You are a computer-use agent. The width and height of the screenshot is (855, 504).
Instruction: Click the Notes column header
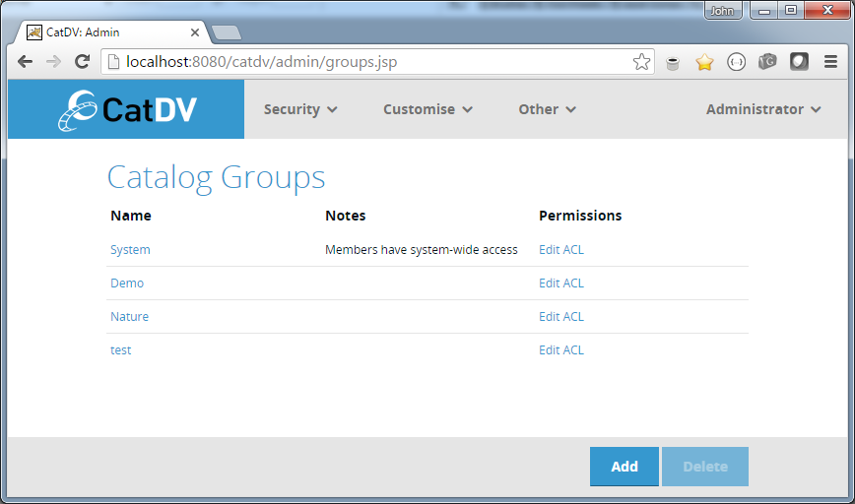coord(345,216)
